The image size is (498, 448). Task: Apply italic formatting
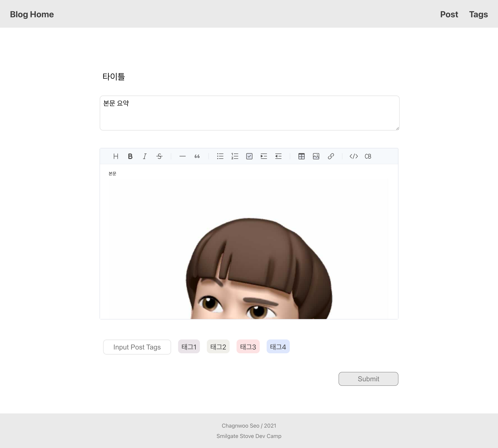pyautogui.click(x=145, y=156)
